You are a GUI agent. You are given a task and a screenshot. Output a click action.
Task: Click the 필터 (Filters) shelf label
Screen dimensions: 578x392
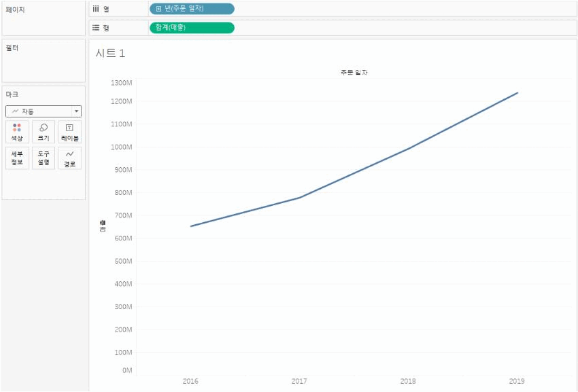tap(12, 48)
